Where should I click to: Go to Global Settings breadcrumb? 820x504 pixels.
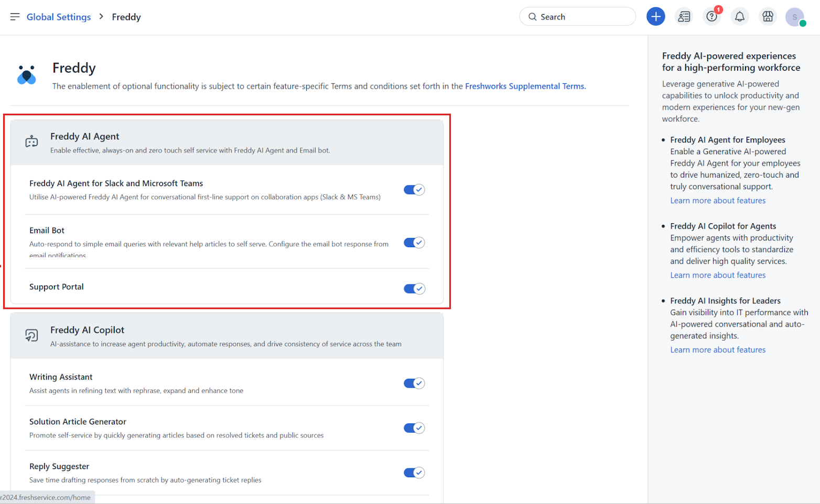[x=59, y=17]
